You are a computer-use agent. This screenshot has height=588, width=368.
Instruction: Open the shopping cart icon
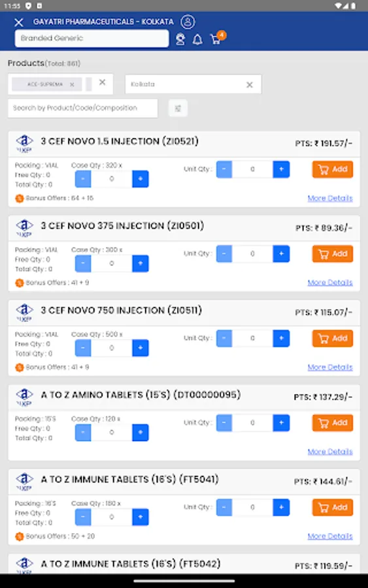pos(216,39)
